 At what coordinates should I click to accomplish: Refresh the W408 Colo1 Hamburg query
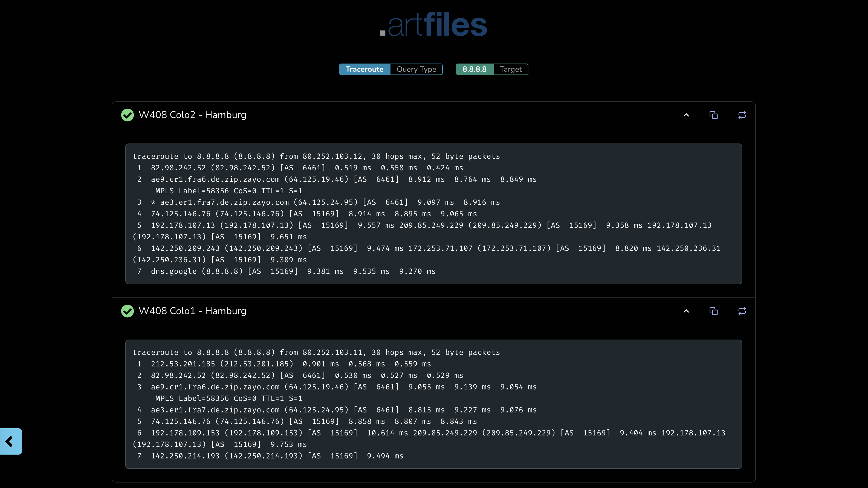point(742,311)
